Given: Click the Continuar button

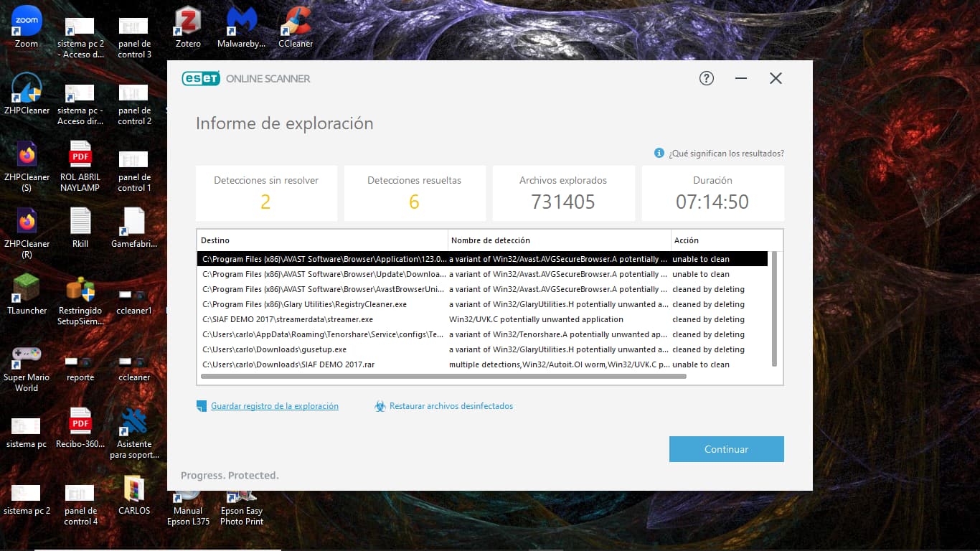Looking at the screenshot, I should pos(726,449).
